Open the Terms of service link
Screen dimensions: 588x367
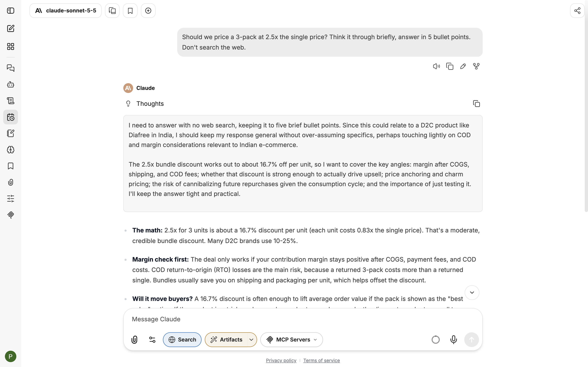[321, 360]
